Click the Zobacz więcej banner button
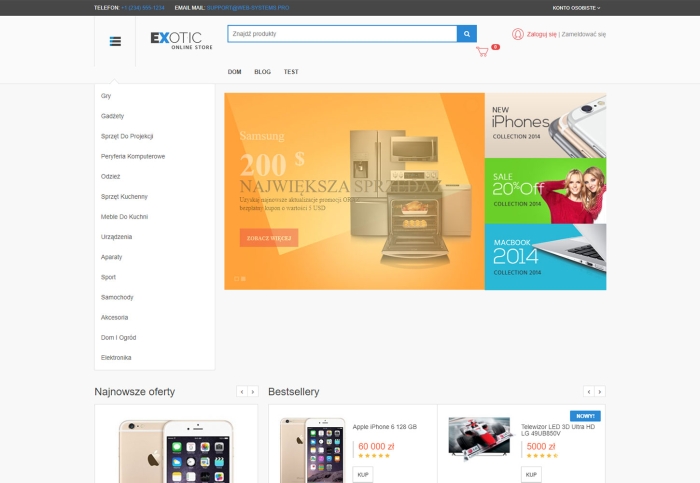700x483 pixels. [x=268, y=239]
